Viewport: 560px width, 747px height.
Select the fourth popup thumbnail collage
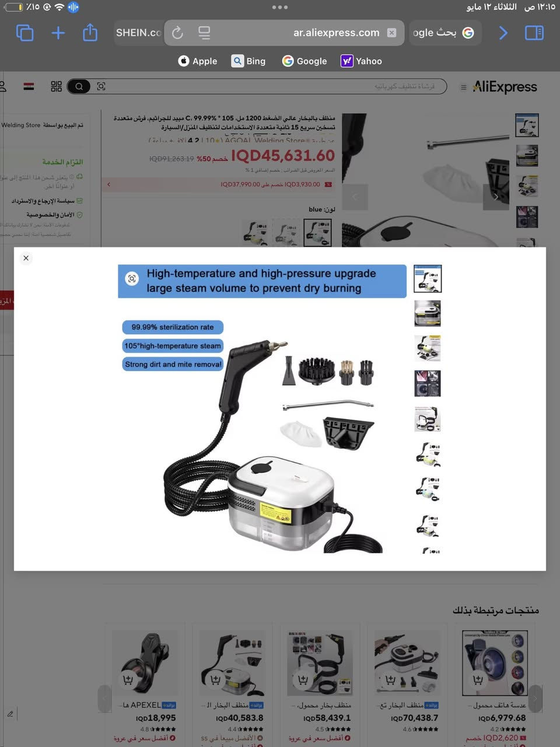tap(428, 383)
